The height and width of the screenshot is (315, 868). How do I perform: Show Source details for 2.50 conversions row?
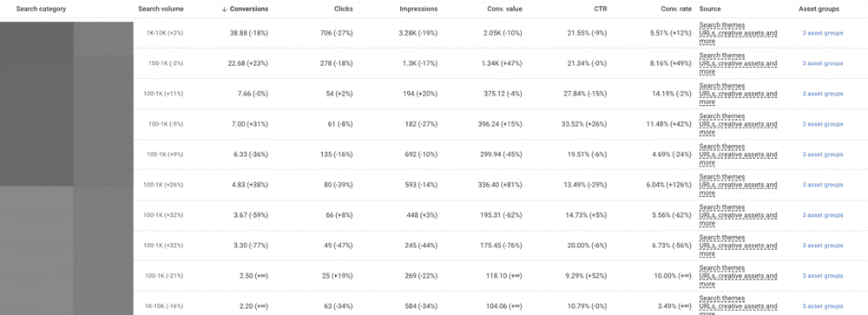coord(738,276)
